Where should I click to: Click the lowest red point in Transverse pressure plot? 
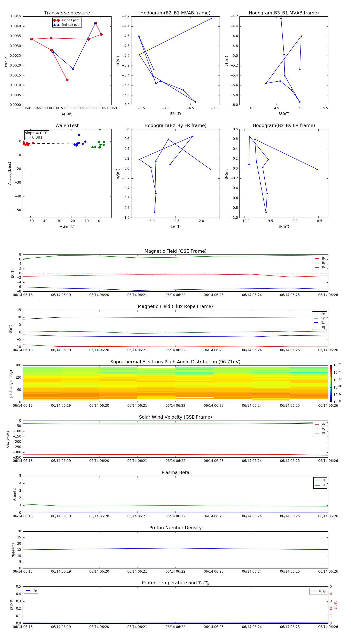point(67,80)
